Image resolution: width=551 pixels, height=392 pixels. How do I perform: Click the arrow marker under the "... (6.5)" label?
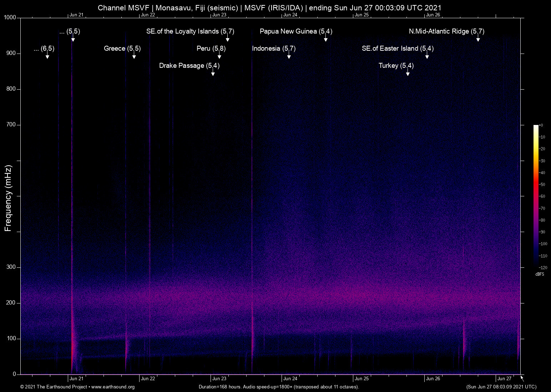47,55
